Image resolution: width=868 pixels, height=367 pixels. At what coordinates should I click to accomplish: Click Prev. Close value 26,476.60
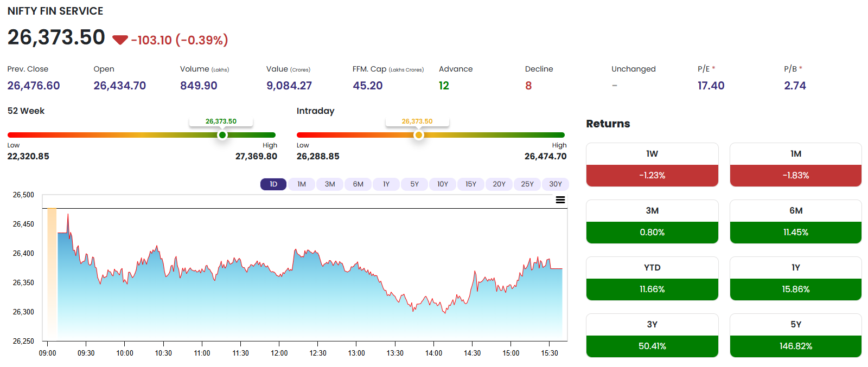[x=34, y=86]
